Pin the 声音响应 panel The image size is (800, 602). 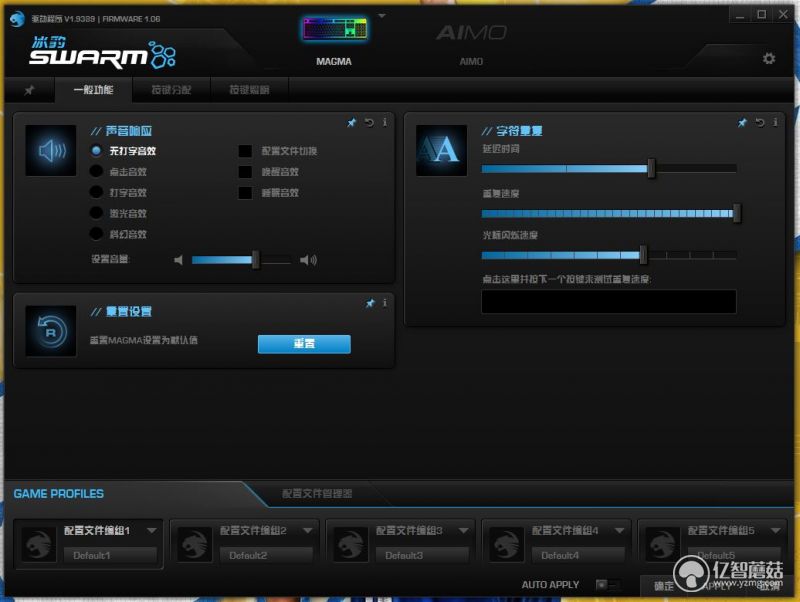(352, 122)
